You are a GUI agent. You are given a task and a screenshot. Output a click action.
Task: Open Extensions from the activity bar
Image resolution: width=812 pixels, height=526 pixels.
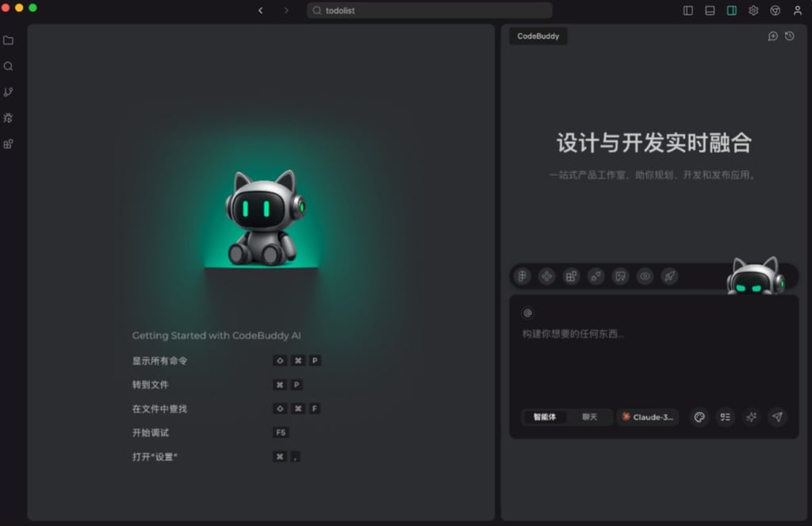[8, 144]
